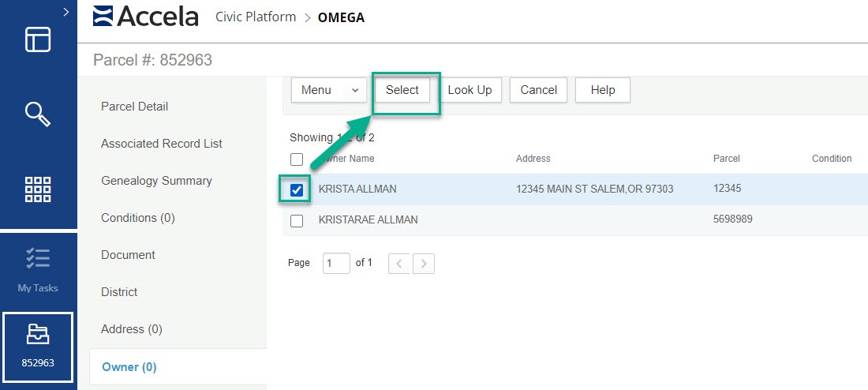Open the Genealogy Summary tab

click(x=156, y=181)
